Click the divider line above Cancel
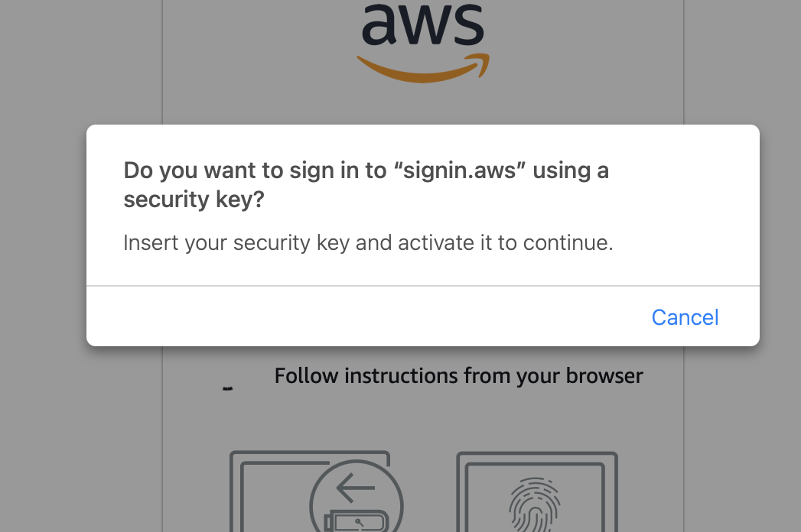The height and width of the screenshot is (532, 801). click(x=423, y=284)
